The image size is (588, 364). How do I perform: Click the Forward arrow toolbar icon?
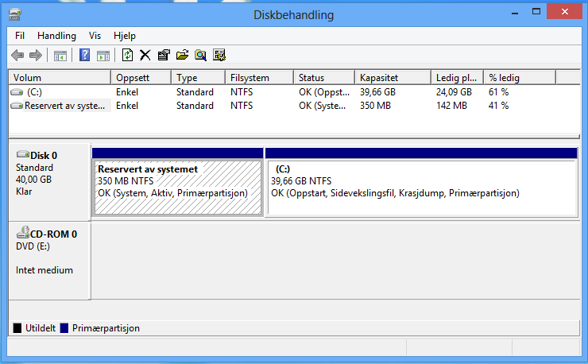(36, 56)
